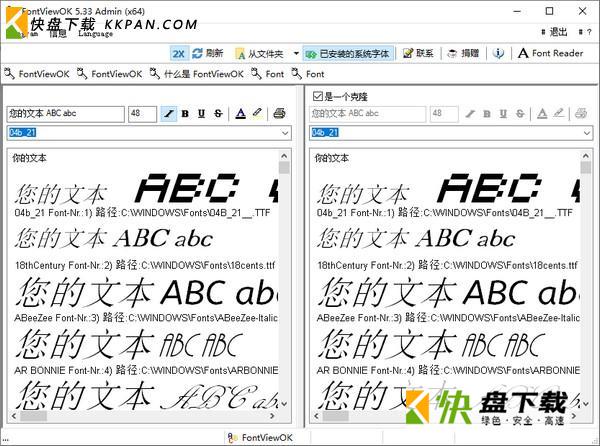Click the 退出 exit button
600x446 pixels.
(x=554, y=32)
